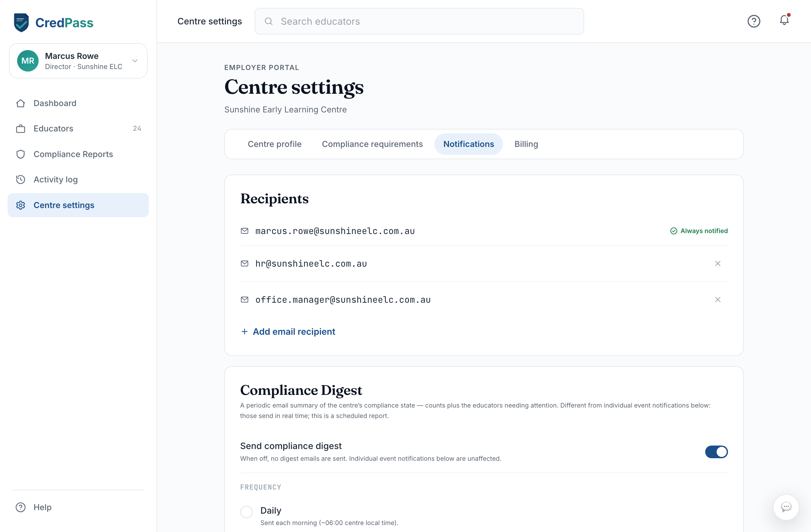Click the Educators briefcase icon
Screen dimensions: 811x532
[21, 129]
